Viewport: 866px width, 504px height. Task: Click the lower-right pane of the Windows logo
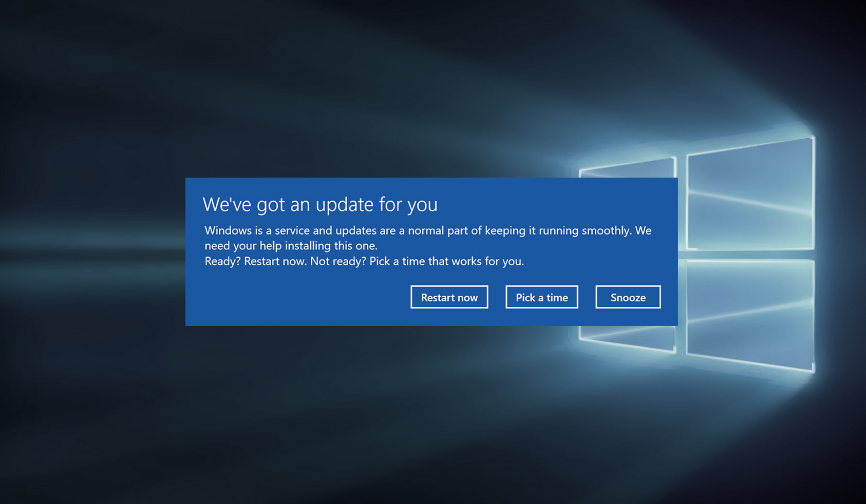(750, 314)
